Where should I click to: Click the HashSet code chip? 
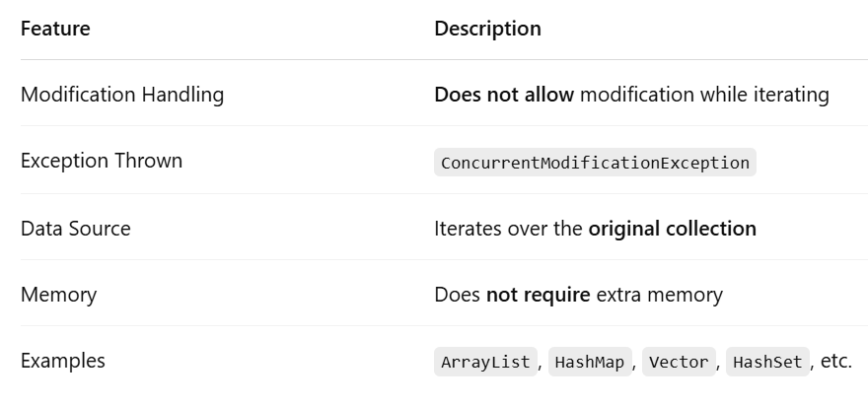coord(767,362)
